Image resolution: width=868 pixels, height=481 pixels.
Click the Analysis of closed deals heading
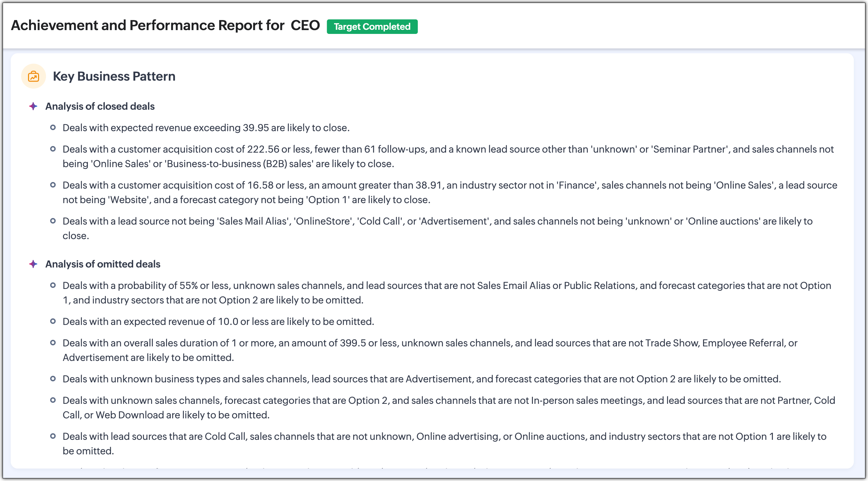(x=100, y=106)
